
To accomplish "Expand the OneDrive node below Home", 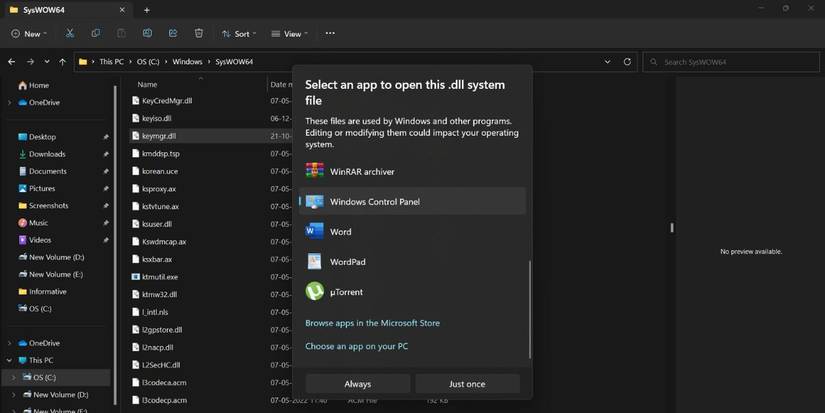I will pos(10,102).
